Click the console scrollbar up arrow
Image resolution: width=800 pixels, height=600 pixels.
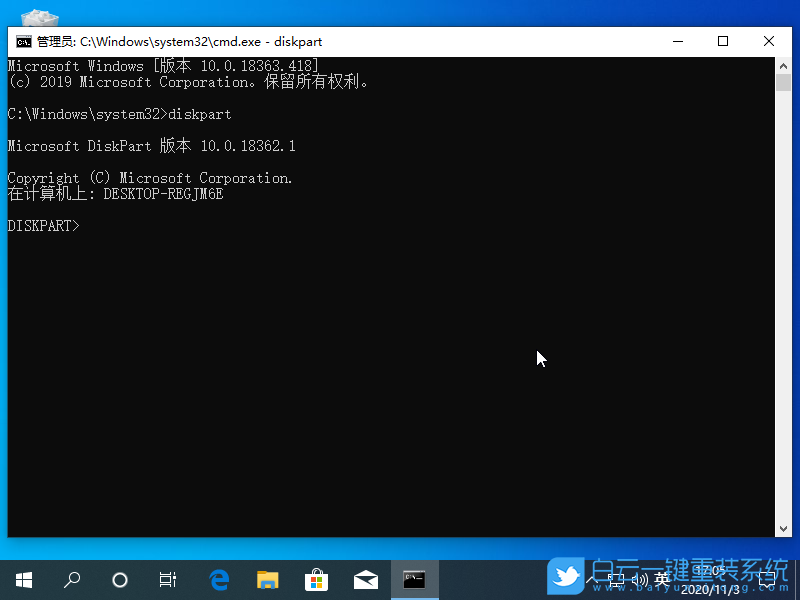(783, 66)
